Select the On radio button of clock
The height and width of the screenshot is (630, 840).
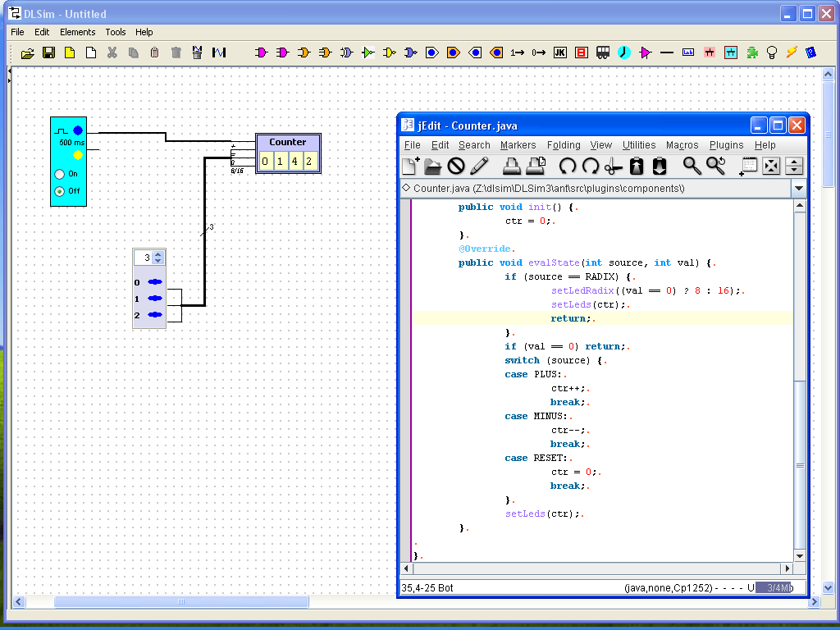[x=59, y=174]
